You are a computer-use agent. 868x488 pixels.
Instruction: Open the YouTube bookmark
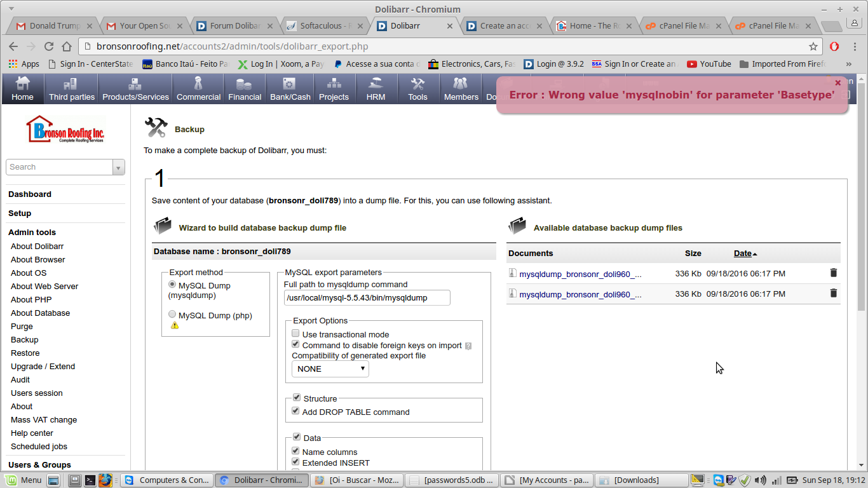[709, 64]
